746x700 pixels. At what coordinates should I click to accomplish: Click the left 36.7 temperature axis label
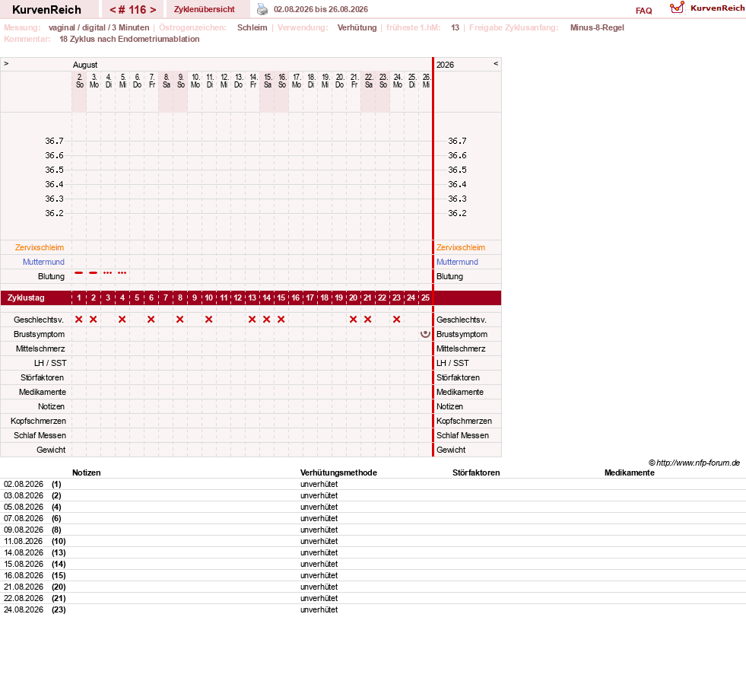click(x=54, y=141)
